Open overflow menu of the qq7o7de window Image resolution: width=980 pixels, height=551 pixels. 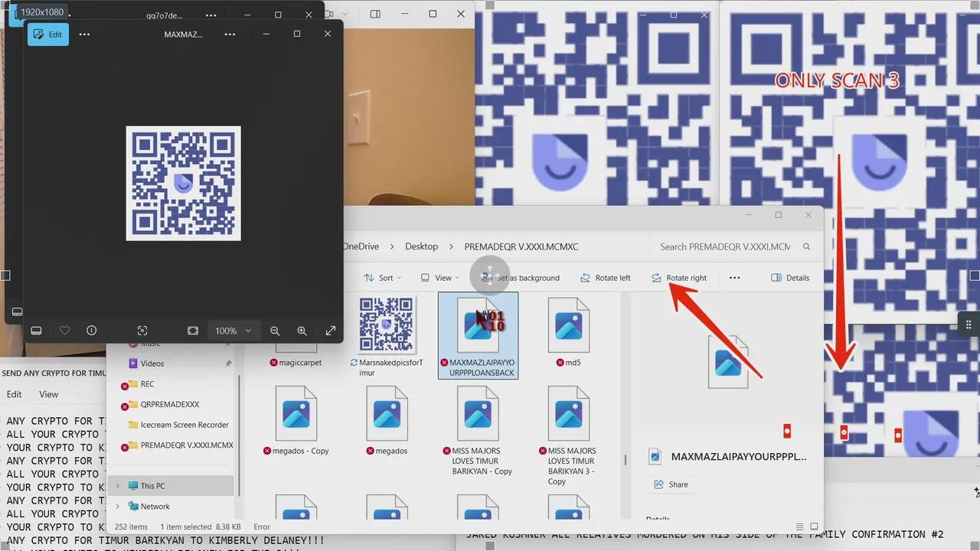[x=211, y=15]
